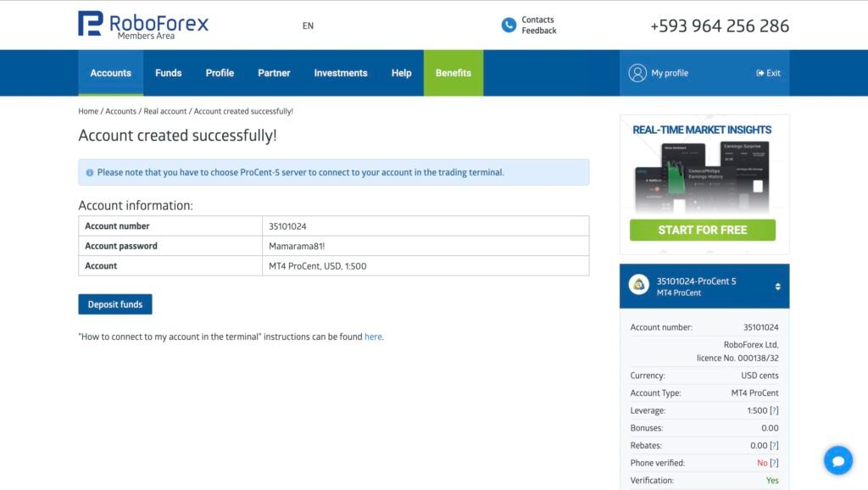Click the 'USD cents' currency value
Image resolution: width=868 pixels, height=490 pixels.
(x=759, y=376)
